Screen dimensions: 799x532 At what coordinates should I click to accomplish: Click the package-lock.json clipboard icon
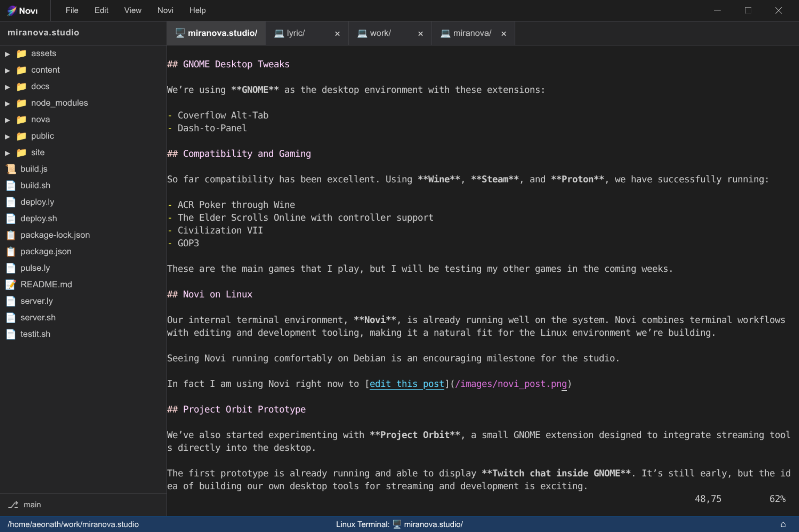pyautogui.click(x=11, y=235)
